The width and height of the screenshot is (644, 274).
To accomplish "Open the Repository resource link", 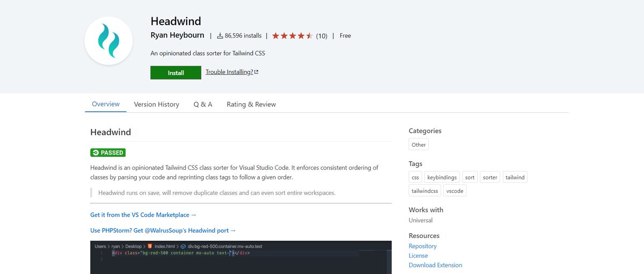I will 423,246.
